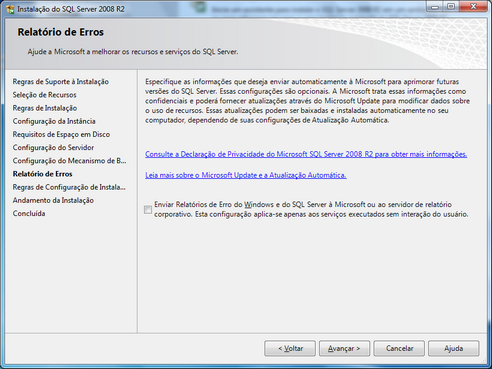Select the Regras de Suporte à Instalação step
This screenshot has height=369, width=492.
click(61, 82)
